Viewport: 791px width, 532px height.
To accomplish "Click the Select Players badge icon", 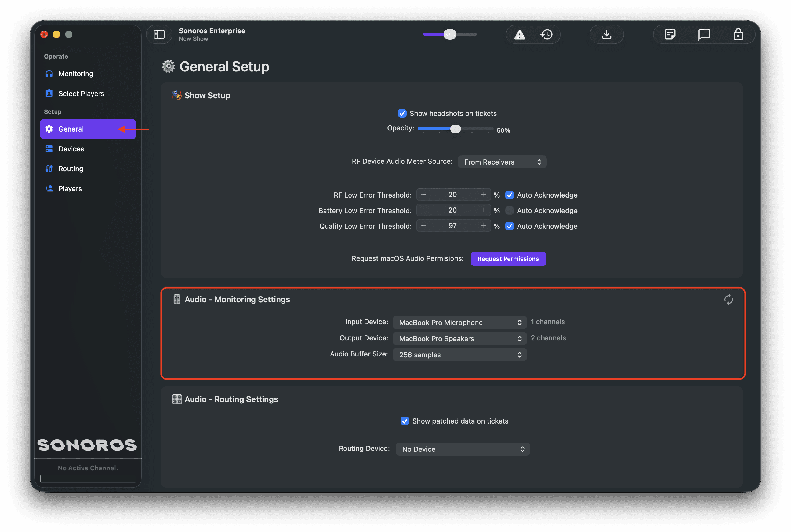I will click(x=49, y=93).
